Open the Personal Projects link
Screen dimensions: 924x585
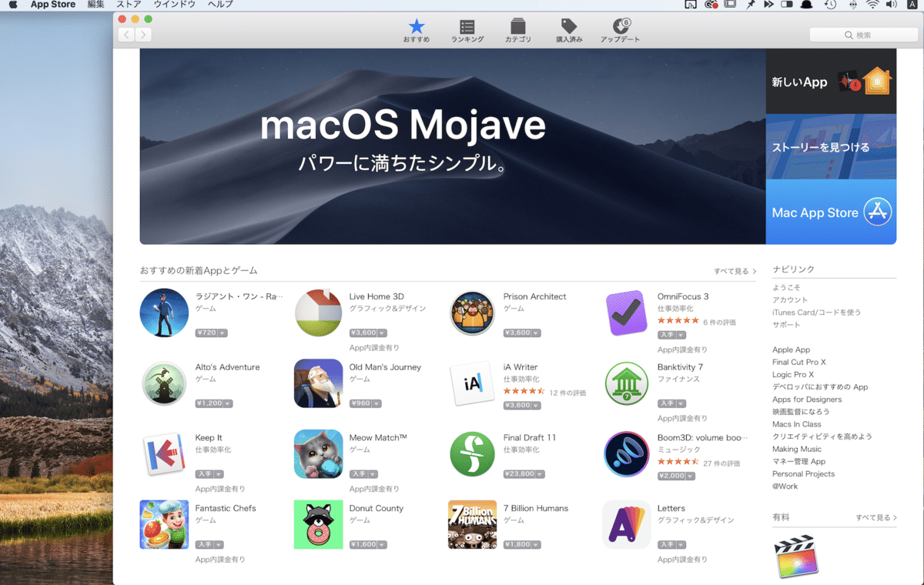(803, 473)
